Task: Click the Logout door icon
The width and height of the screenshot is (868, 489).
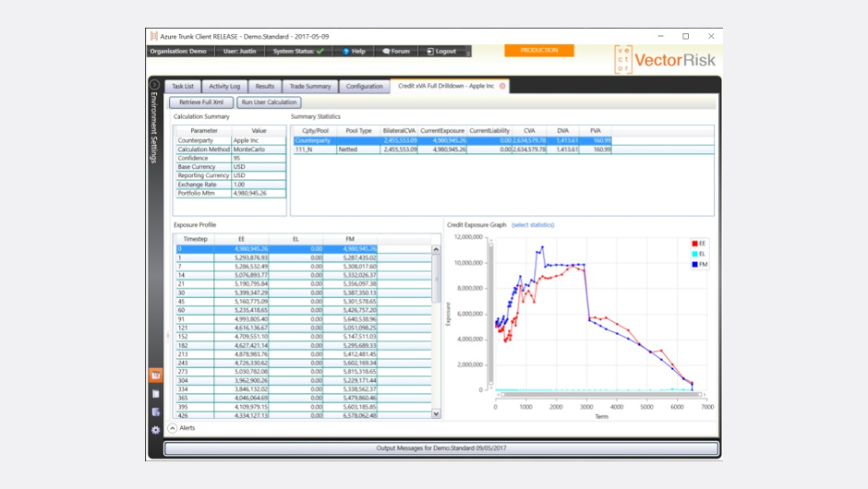Action: point(430,52)
